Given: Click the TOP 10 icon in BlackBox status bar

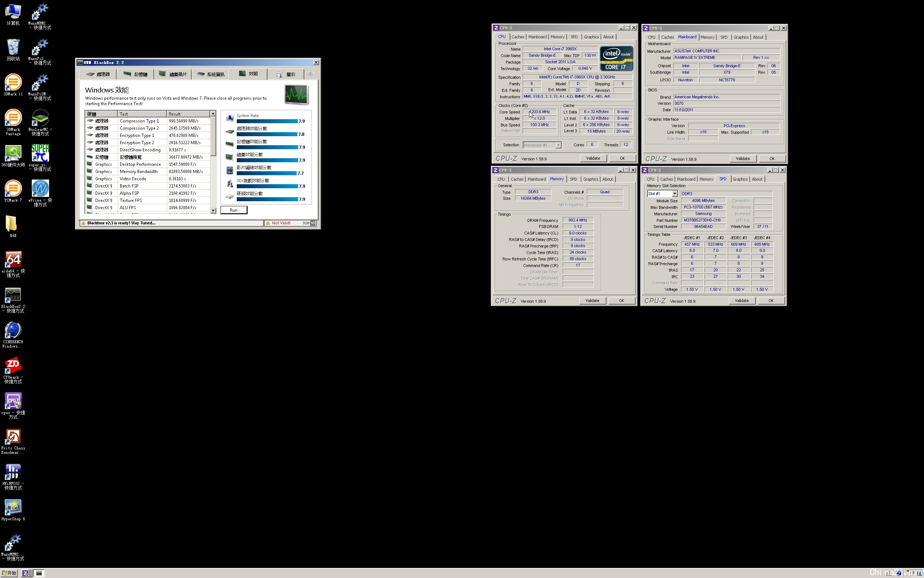Looking at the screenshot, I should pyautogui.click(x=309, y=223).
